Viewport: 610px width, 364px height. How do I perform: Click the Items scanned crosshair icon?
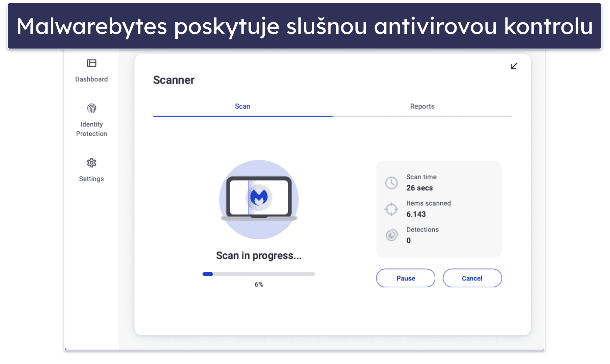391,209
